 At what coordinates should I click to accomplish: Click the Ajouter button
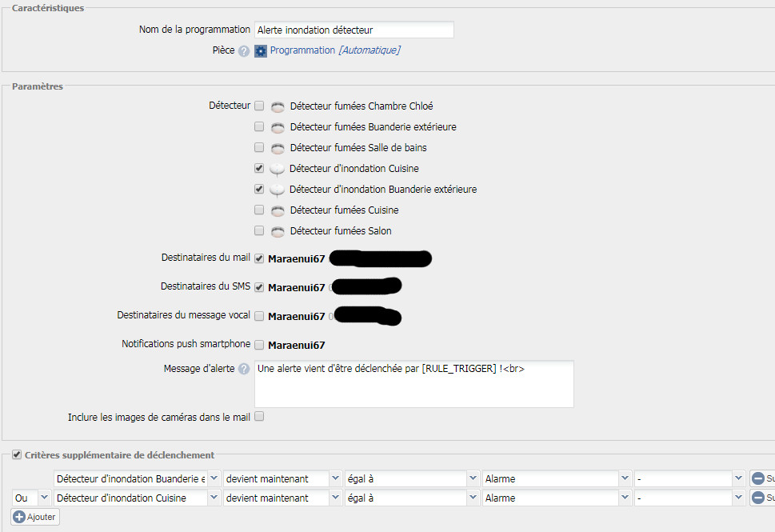click(x=36, y=517)
